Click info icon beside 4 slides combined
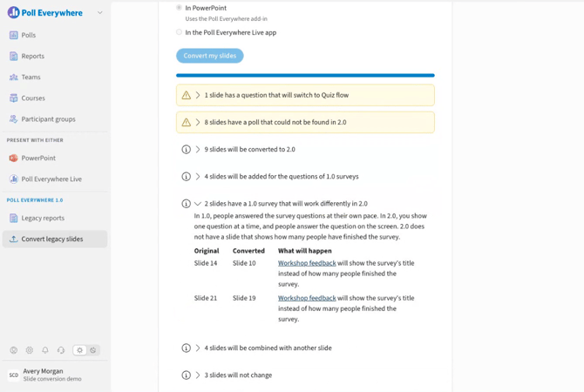Viewport: 584px width, 392px height. [x=187, y=348]
